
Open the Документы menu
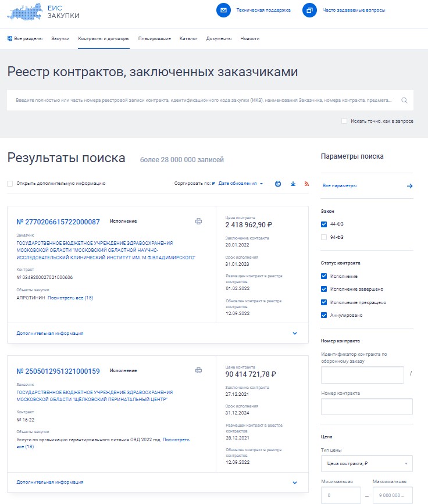[x=219, y=38]
